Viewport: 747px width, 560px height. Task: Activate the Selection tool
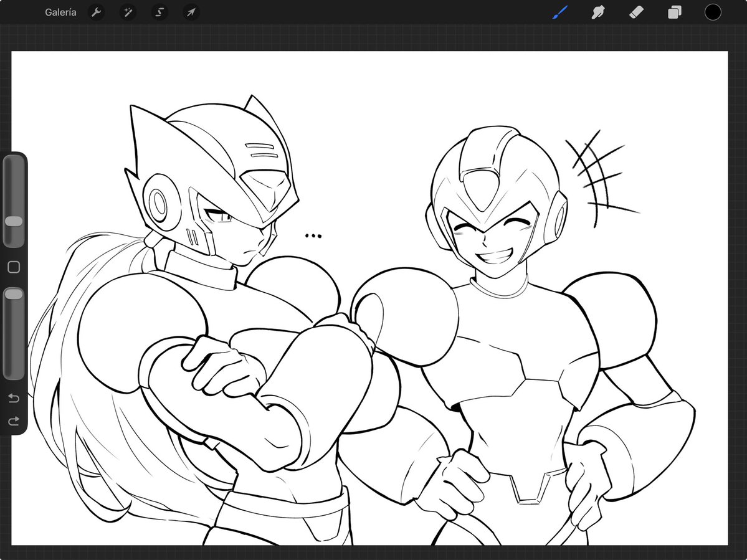pos(159,12)
